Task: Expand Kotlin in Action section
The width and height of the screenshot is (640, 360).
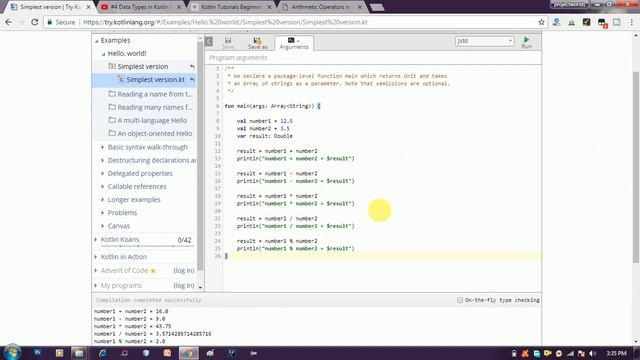Action: pyautogui.click(x=96, y=257)
